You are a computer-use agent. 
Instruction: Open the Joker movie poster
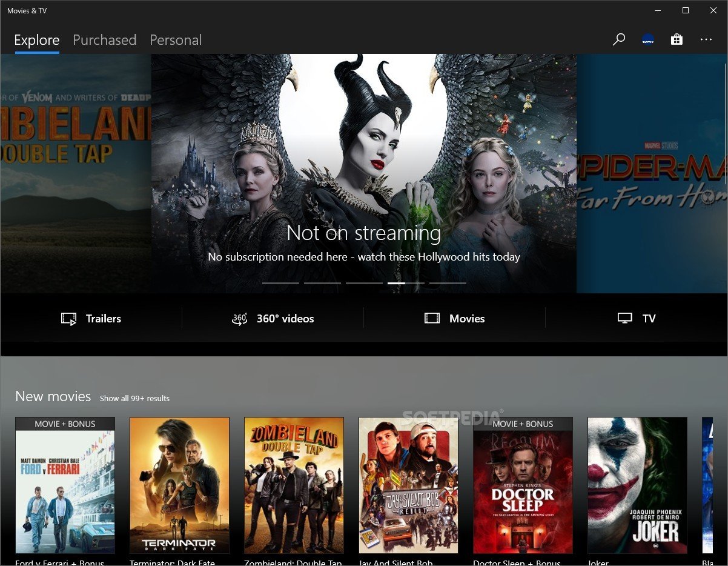[637, 485]
